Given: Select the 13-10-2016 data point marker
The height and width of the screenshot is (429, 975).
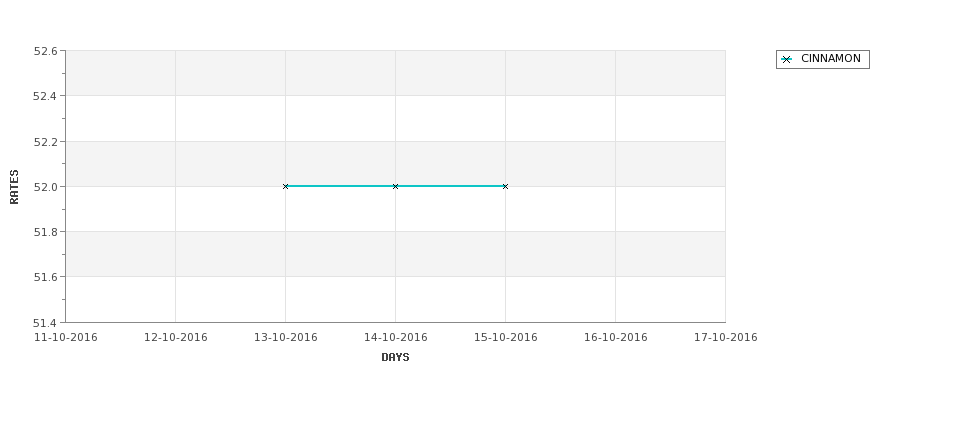Looking at the screenshot, I should (x=285, y=187).
